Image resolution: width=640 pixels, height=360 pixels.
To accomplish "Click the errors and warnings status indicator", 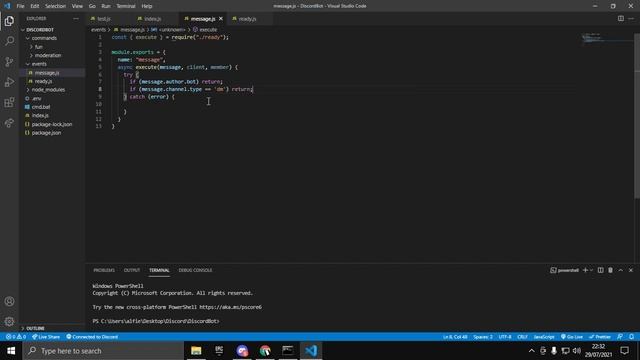I will pyautogui.click(x=16, y=337).
